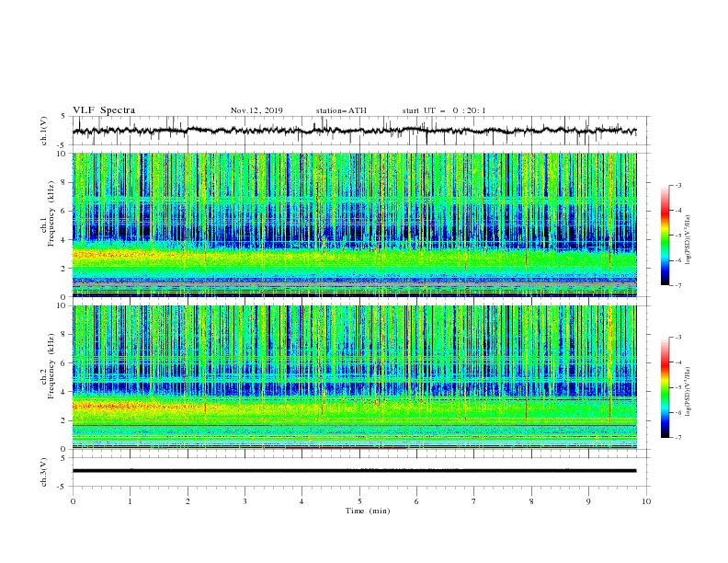Click the time axis tick label "2"
This screenshot has width=728, height=563.
[188, 501]
